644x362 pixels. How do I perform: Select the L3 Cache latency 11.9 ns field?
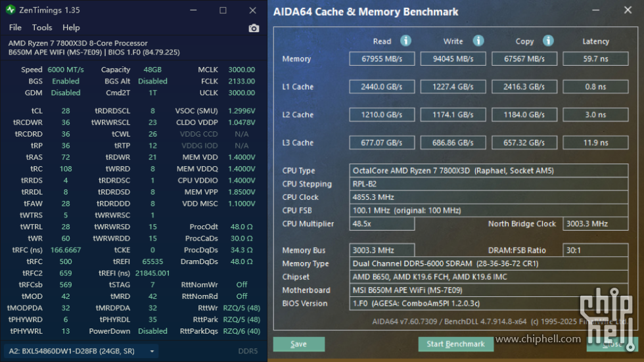pos(595,143)
